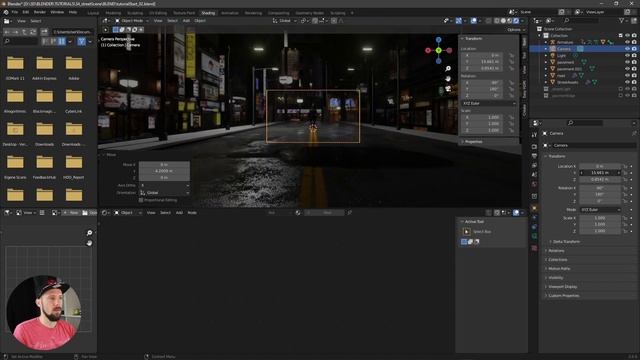
Task: Toggle viewport gizmos icon
Action: 459,20
